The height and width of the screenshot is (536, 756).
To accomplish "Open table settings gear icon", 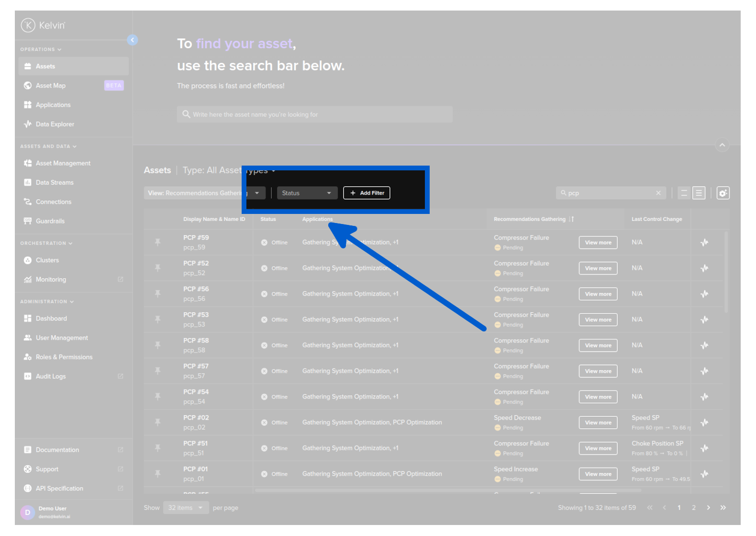I will coord(723,193).
